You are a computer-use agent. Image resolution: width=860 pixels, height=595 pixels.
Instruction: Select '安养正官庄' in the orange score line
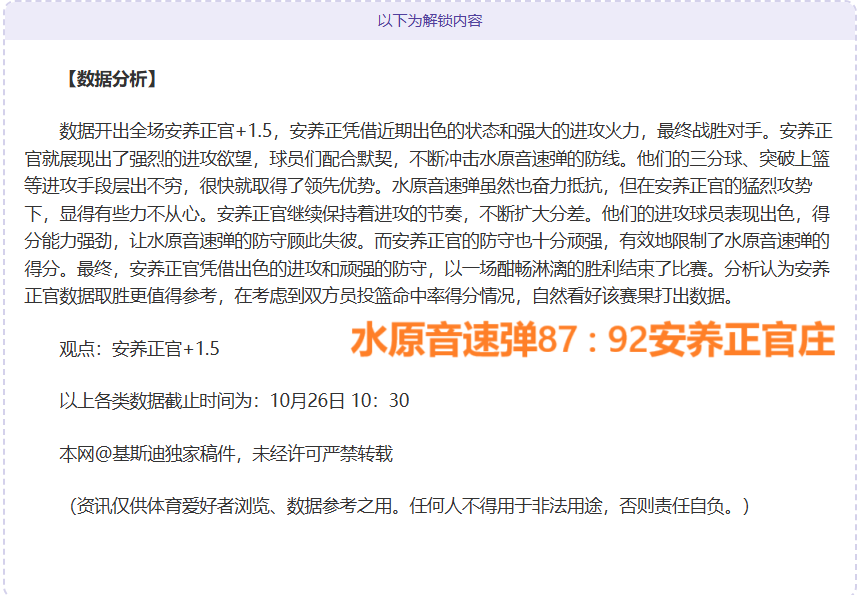pos(740,341)
